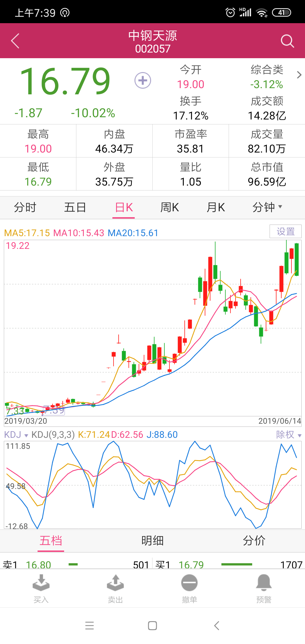Tap the 成交额 value 14.28亿
Viewport: 305px width, 644px height.
267,116
